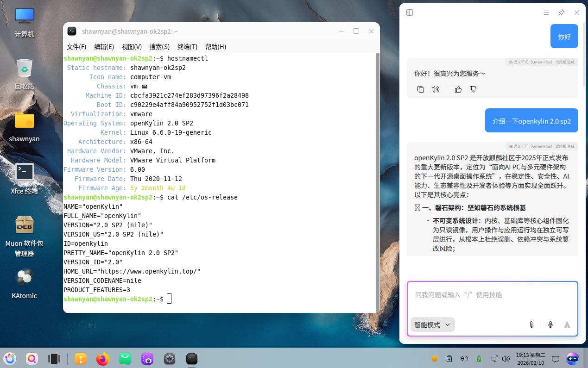Open the 视图(V) menu in terminal

[132, 47]
